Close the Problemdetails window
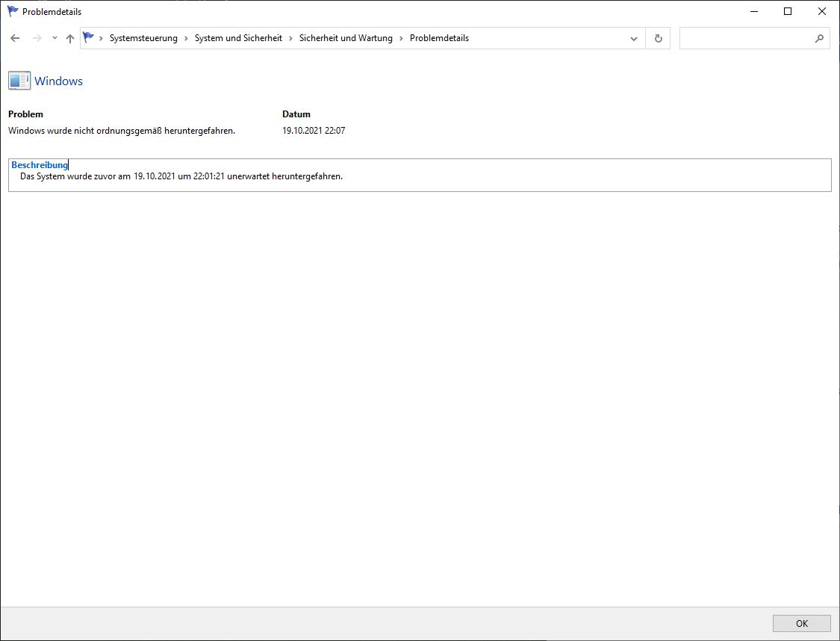Screen dimensions: 840x641 coord(822,11)
